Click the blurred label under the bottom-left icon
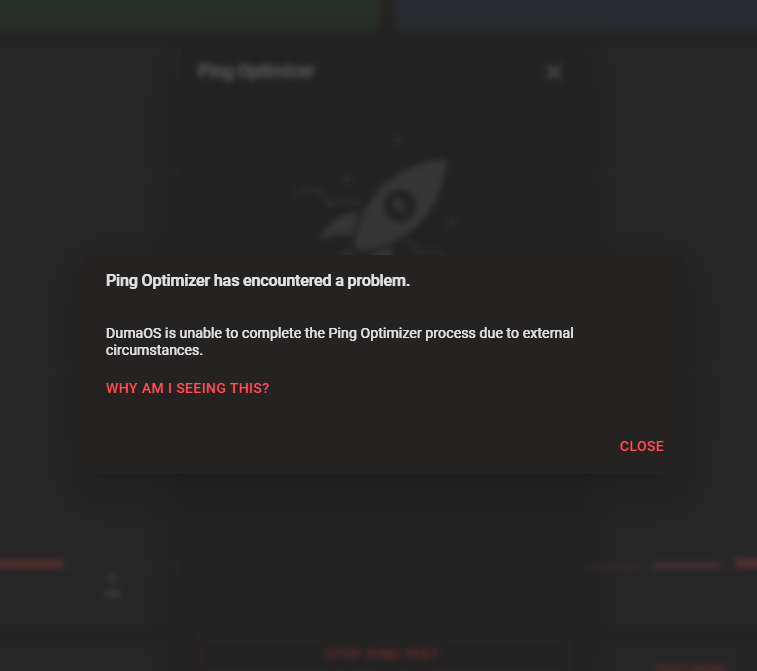Screen dimensions: 757x671 (112, 593)
